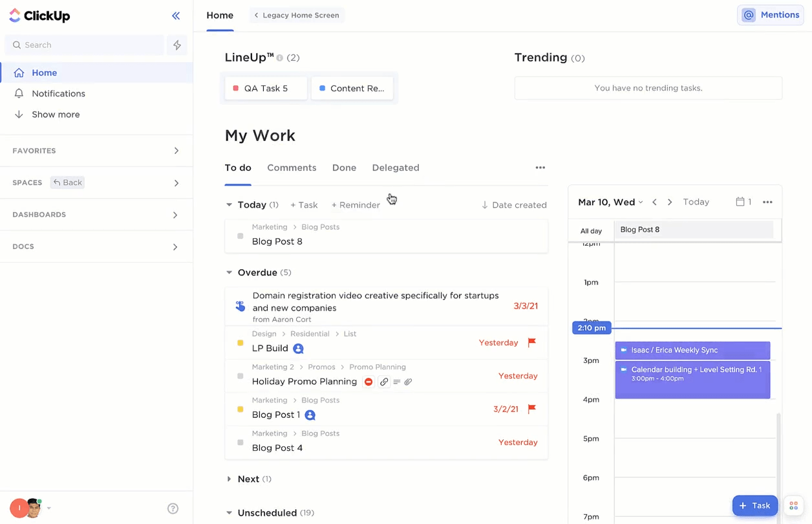This screenshot has width=812, height=524.
Task: Open the quick apps grid icon
Action: click(x=793, y=505)
